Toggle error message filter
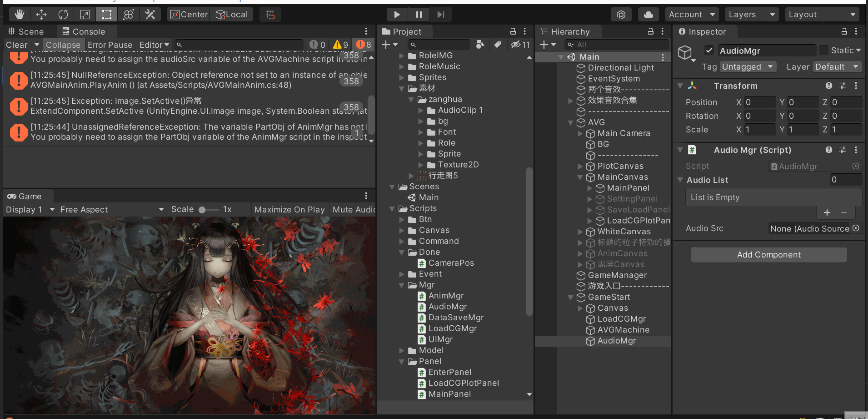The height and width of the screenshot is (419, 868). point(364,45)
